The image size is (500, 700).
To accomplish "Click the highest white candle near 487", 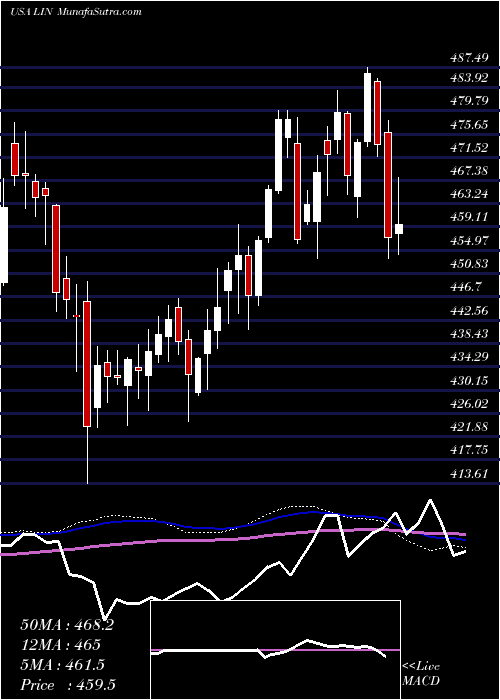I will coord(367,108).
